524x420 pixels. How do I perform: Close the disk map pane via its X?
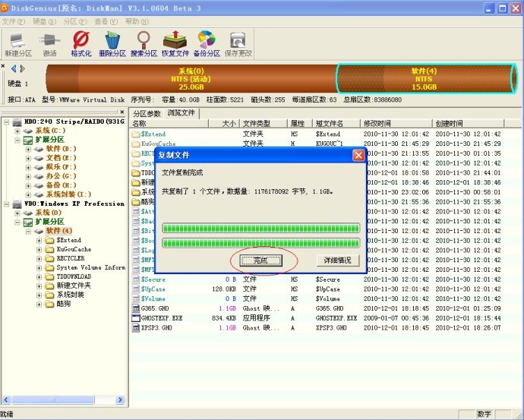[3, 66]
